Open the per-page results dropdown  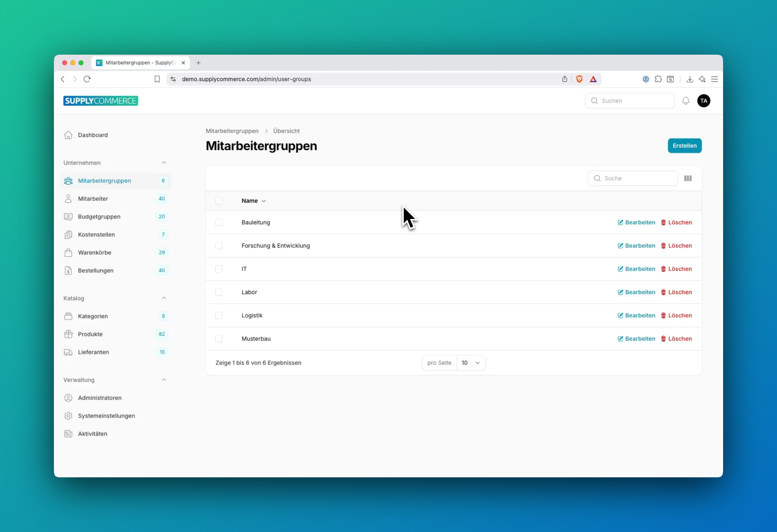(x=471, y=363)
